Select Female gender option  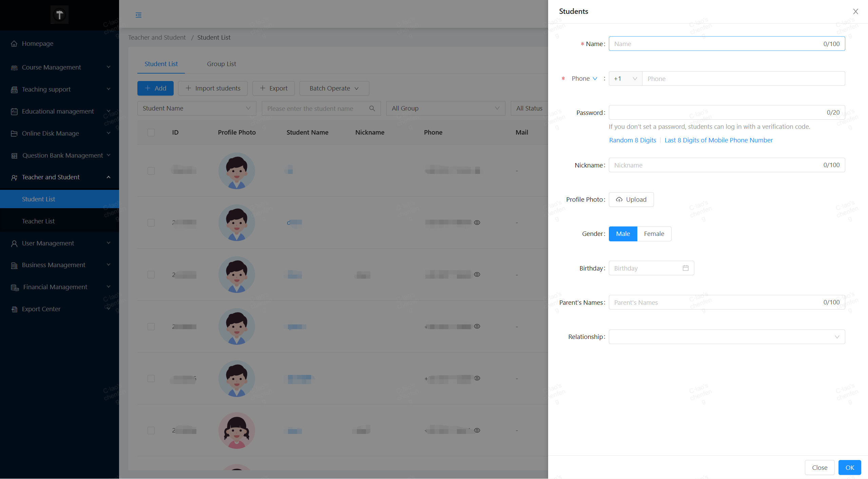pos(654,234)
